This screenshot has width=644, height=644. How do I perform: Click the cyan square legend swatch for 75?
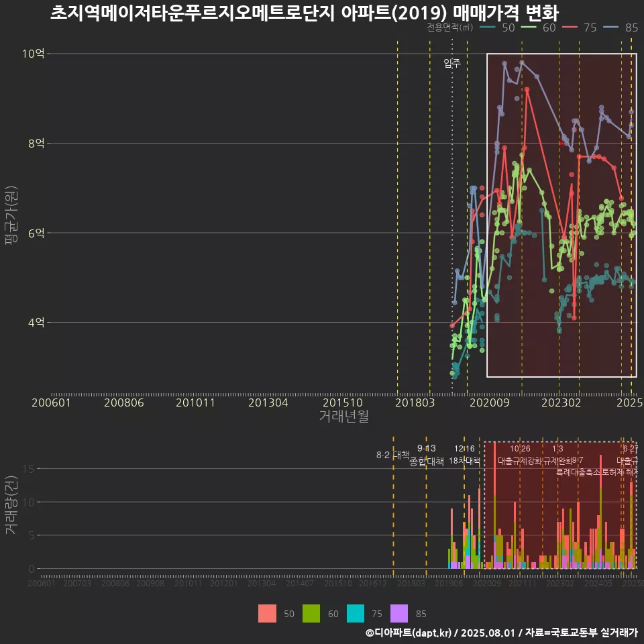click(x=356, y=614)
